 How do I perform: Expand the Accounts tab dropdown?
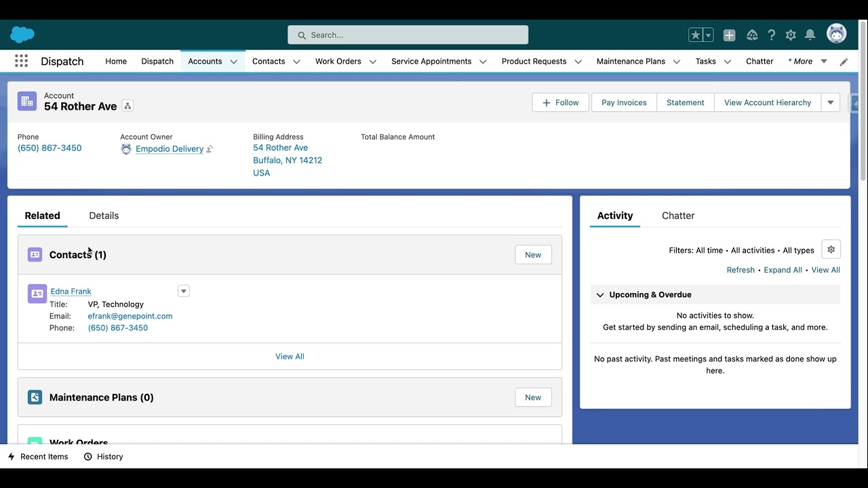coord(233,62)
